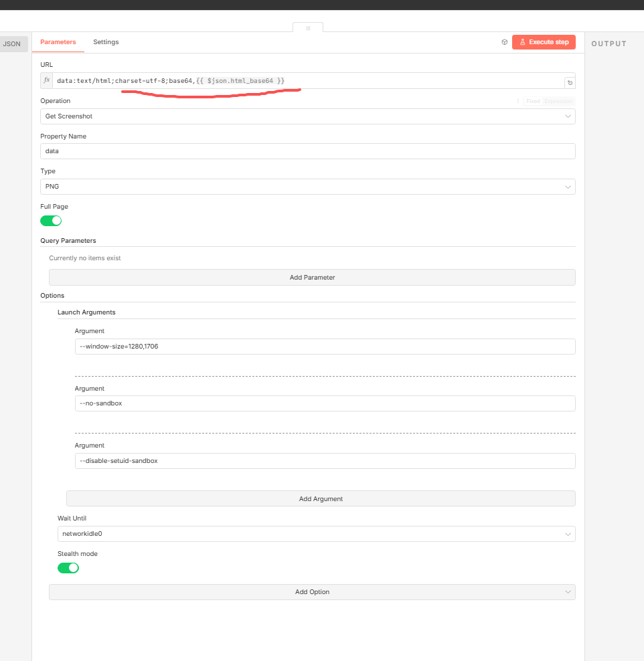Click the Property Name input field
The width and height of the screenshot is (644, 661).
click(307, 151)
